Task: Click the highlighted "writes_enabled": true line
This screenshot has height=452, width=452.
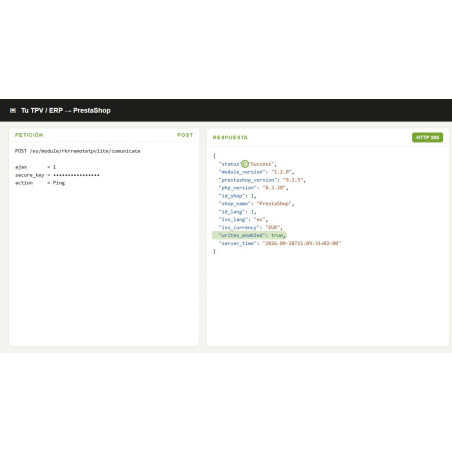Action: pyautogui.click(x=249, y=235)
